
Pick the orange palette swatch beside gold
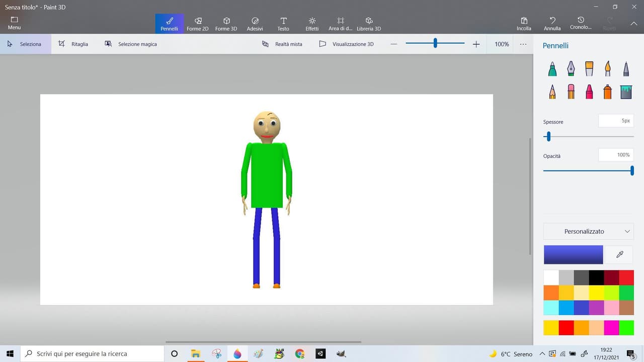(x=551, y=293)
